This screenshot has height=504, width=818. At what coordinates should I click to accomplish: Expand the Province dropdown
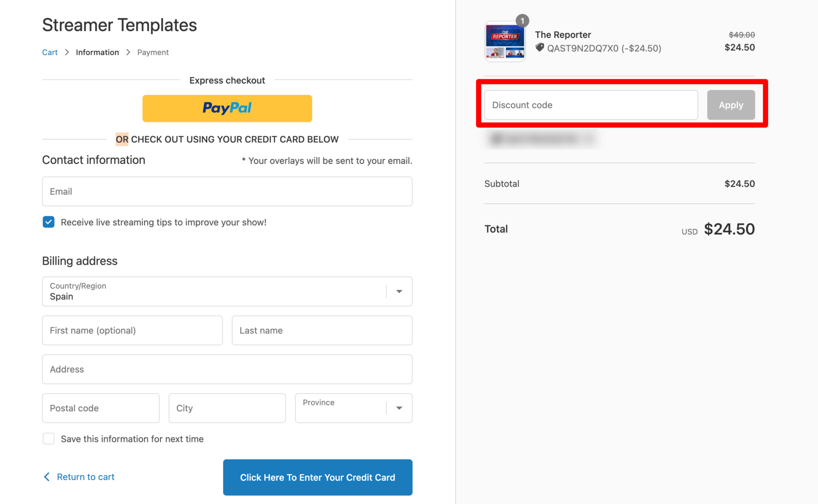coord(353,408)
